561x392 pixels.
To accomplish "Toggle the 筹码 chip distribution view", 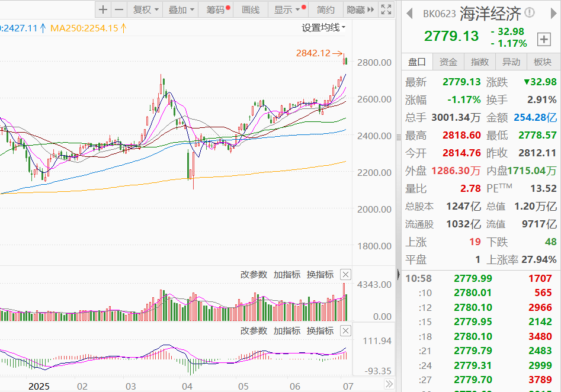I will pos(216,9).
